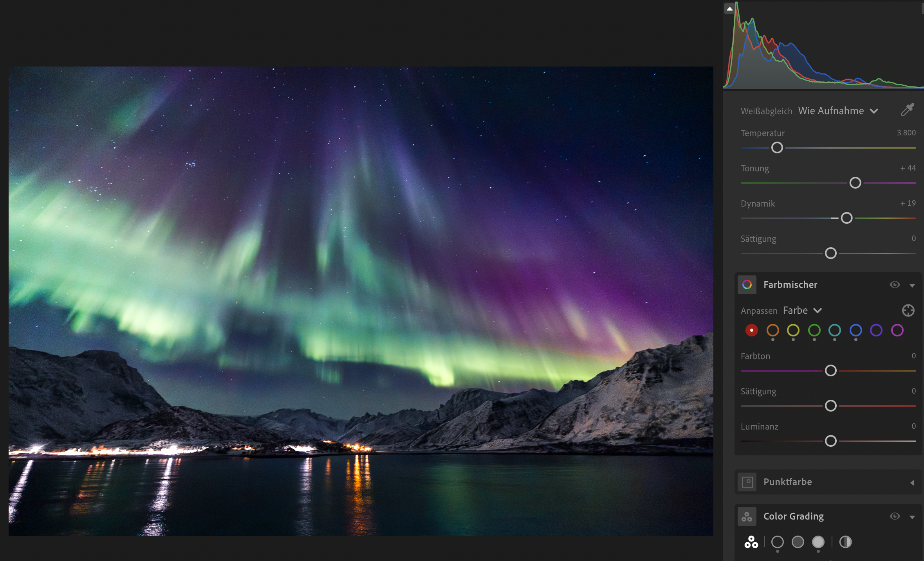
Task: Select the three-way color grading view
Action: [751, 542]
